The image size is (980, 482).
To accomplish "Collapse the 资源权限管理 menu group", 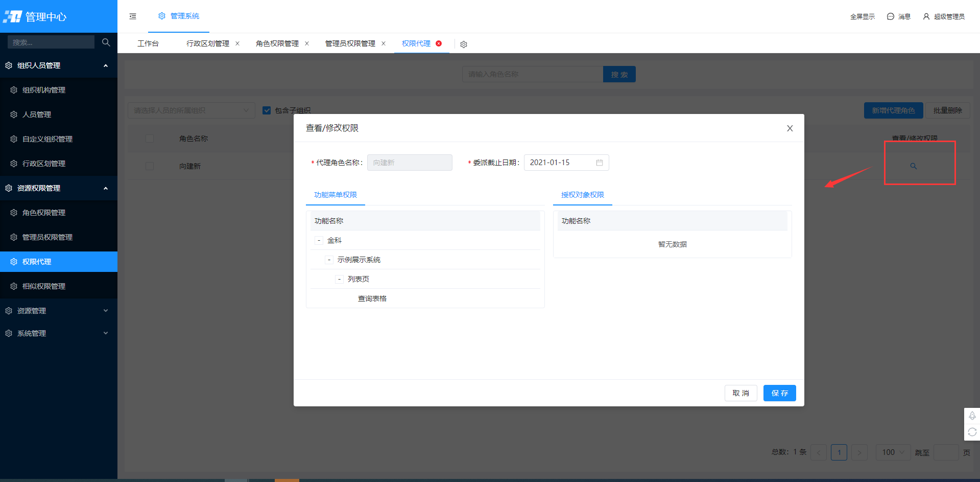I will pos(59,188).
